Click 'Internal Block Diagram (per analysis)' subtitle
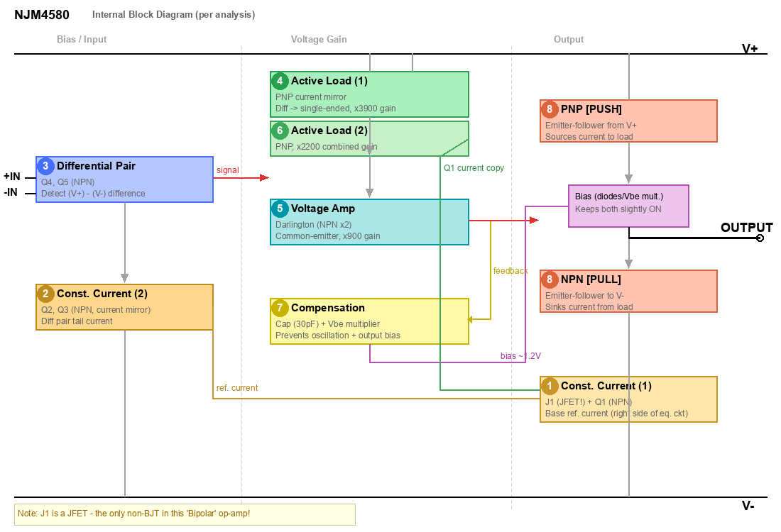Viewport: 781px width, 532px height. pyautogui.click(x=173, y=14)
